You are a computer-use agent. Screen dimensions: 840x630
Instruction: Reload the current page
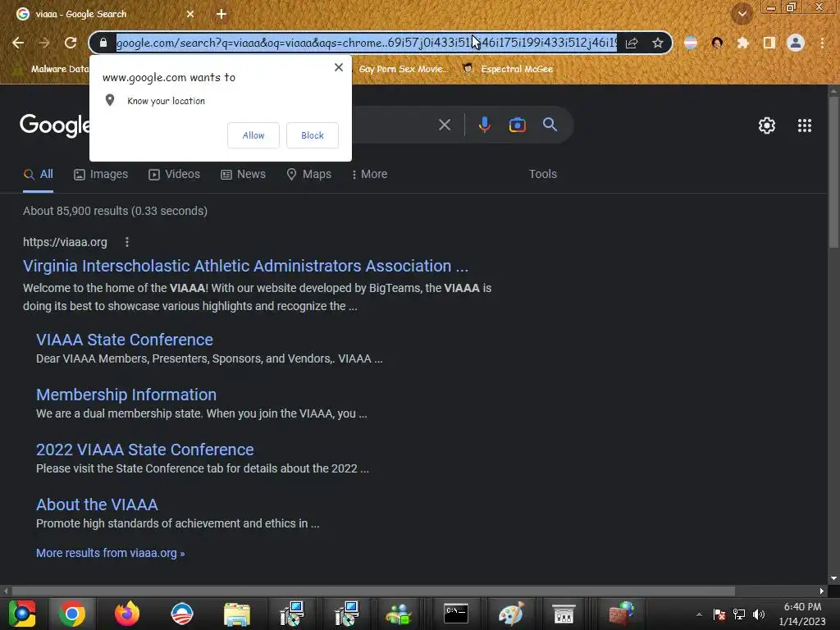(71, 43)
